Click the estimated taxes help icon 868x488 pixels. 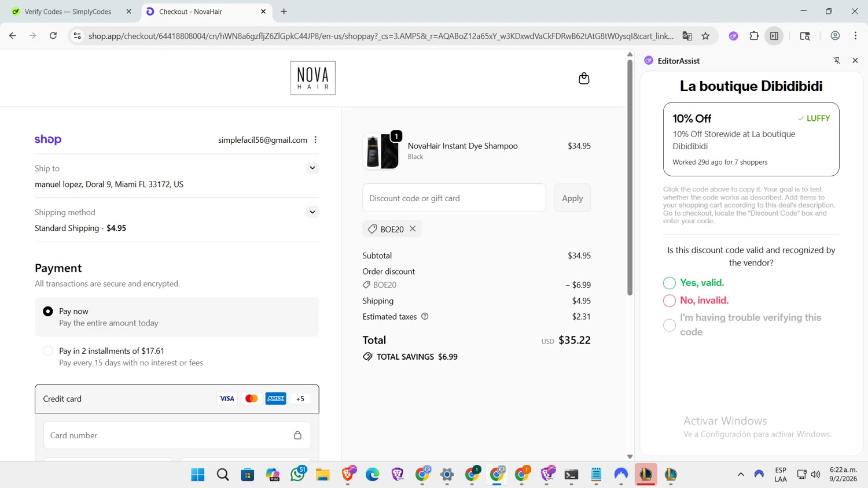click(x=425, y=316)
